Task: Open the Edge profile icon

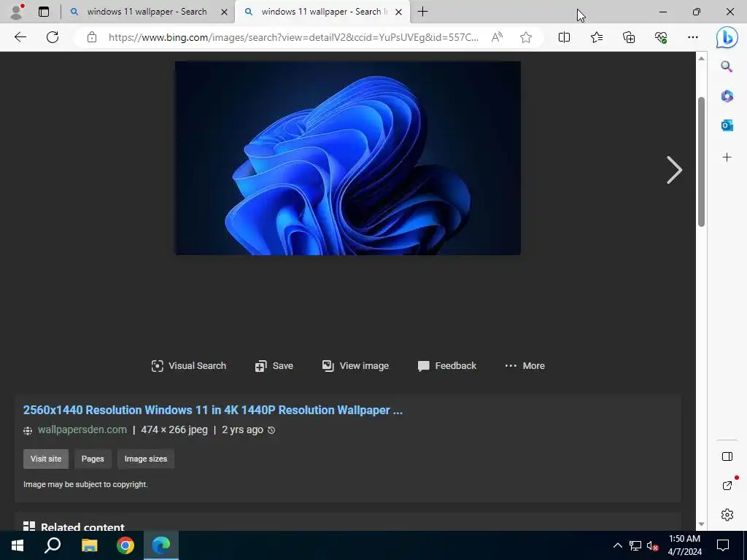Action: click(x=17, y=12)
